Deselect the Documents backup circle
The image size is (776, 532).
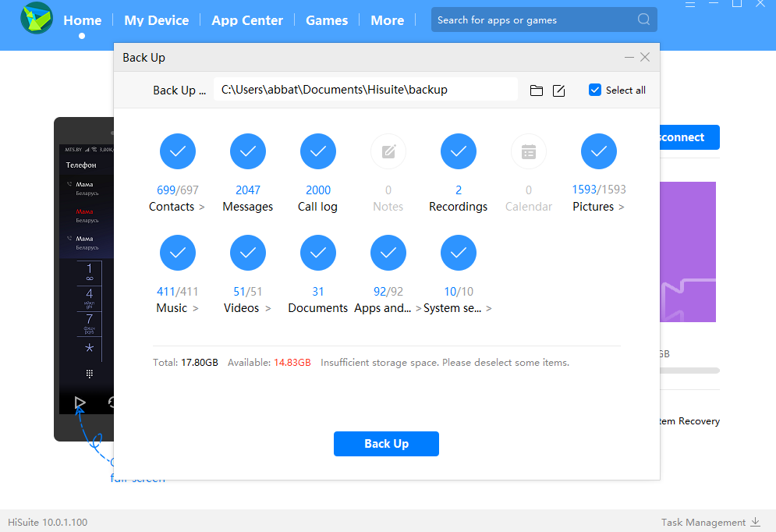coord(318,253)
